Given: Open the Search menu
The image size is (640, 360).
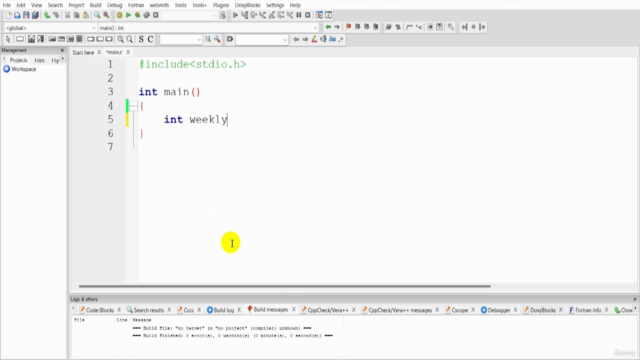Looking at the screenshot, I should click(55, 5).
